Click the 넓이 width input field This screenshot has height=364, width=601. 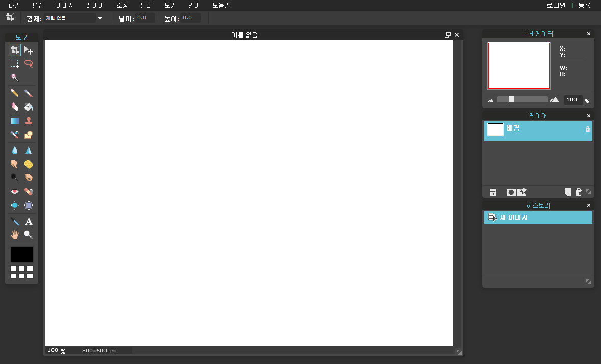[145, 18]
